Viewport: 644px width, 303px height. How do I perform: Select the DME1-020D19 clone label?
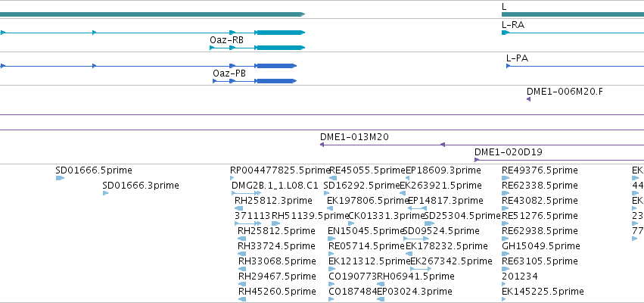pyautogui.click(x=509, y=152)
